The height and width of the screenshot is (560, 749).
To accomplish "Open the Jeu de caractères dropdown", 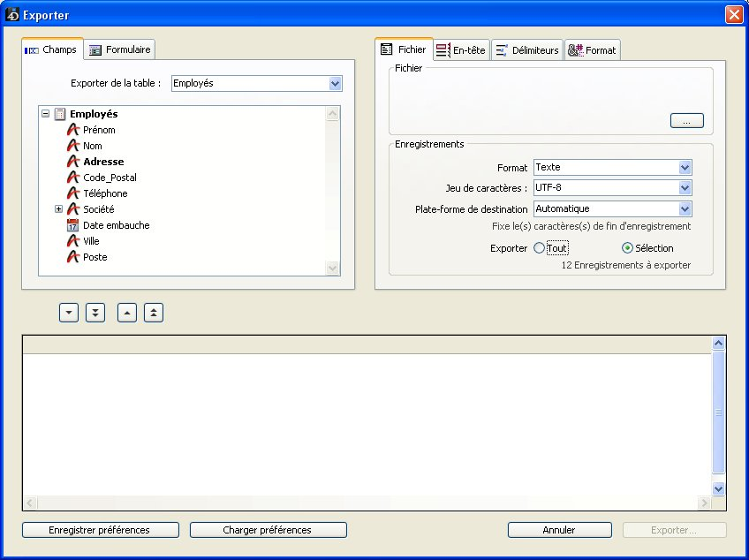I will click(x=685, y=188).
